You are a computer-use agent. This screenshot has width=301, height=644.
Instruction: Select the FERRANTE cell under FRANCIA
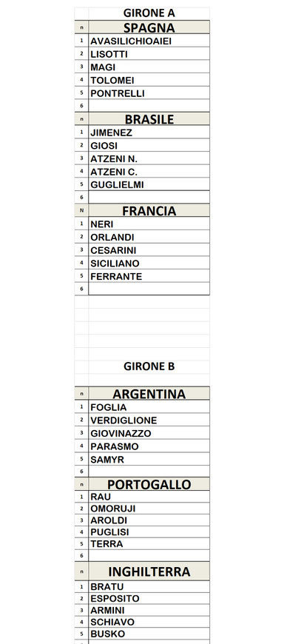point(149,276)
